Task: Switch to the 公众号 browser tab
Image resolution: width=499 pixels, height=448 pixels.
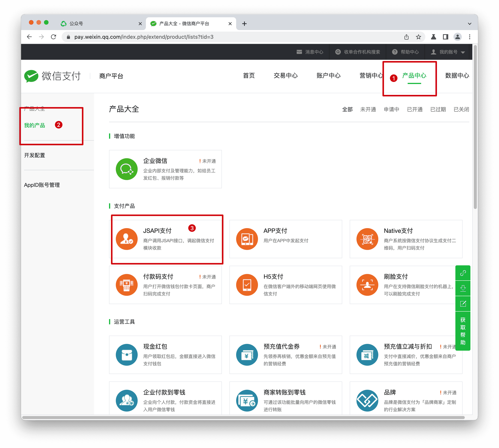Action: coord(101,24)
